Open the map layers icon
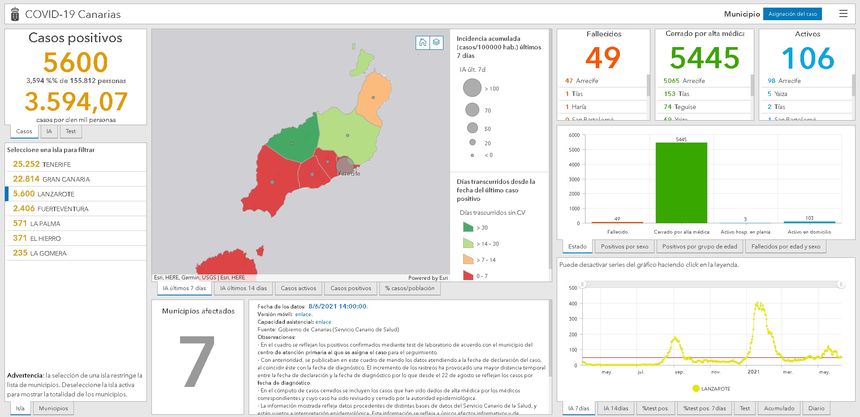 pos(436,42)
